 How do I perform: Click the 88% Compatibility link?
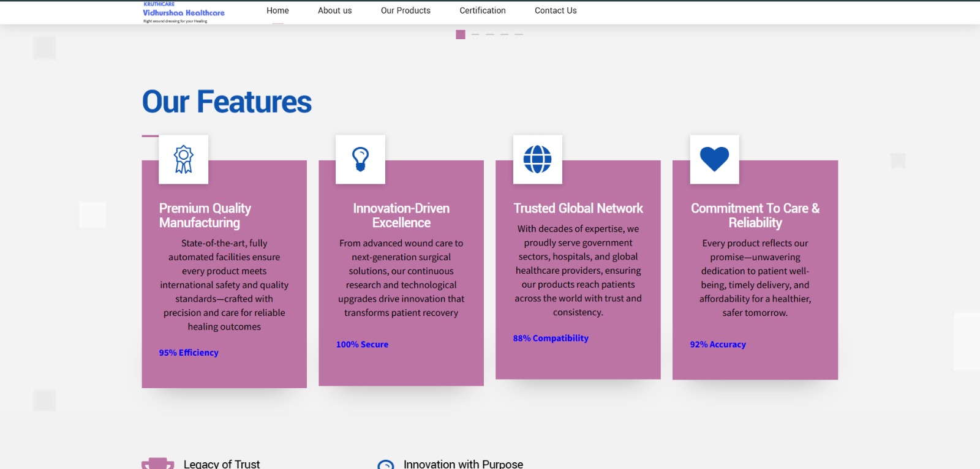[551, 338]
